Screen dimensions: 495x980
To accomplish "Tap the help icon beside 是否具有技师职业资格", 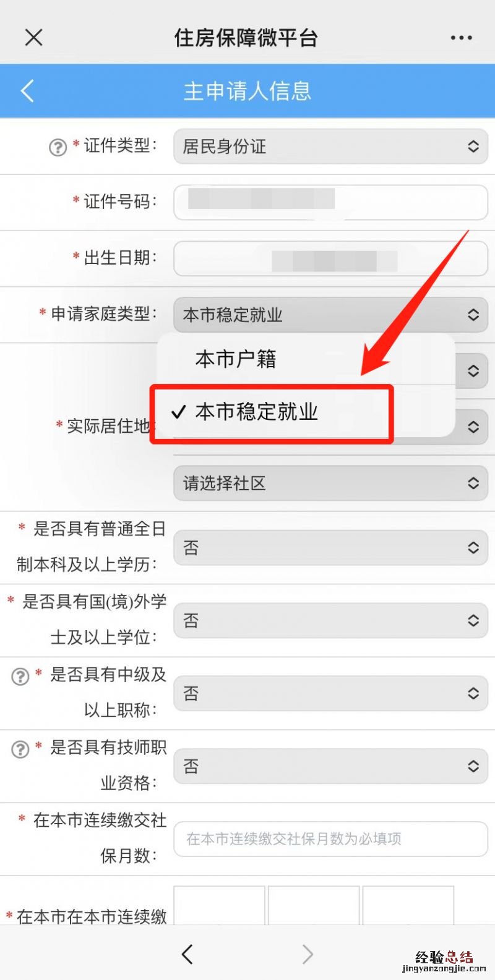I will (20, 749).
